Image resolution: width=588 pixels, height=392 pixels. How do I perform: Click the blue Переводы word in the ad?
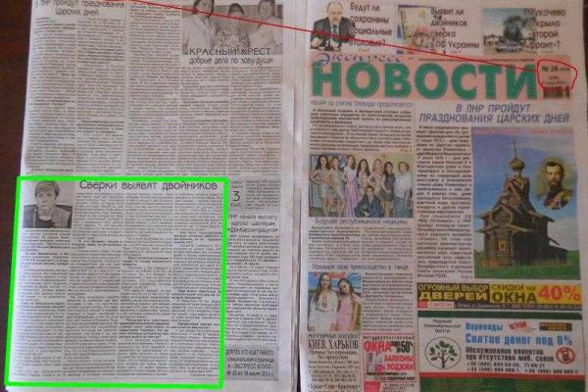click(x=484, y=327)
